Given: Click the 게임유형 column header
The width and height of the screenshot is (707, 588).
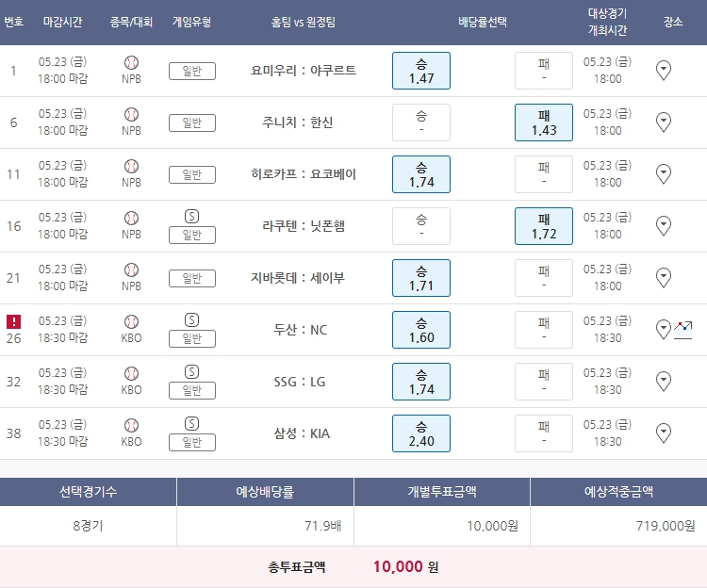Looking at the screenshot, I should tap(192, 21).
